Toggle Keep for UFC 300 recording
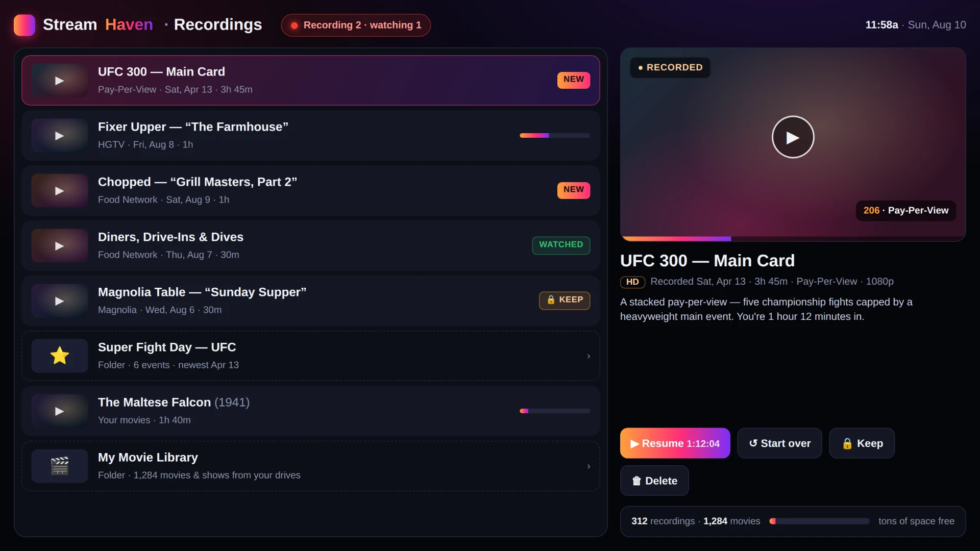The width and height of the screenshot is (980, 551). click(x=862, y=443)
